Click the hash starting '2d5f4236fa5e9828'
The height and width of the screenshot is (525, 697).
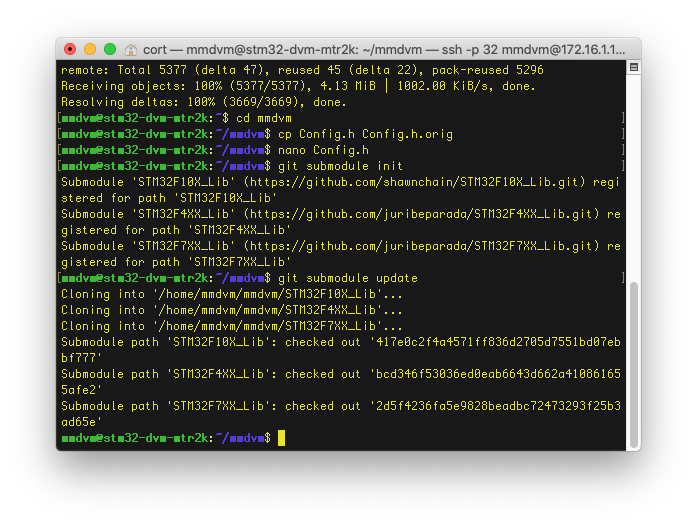pyautogui.click(x=498, y=406)
